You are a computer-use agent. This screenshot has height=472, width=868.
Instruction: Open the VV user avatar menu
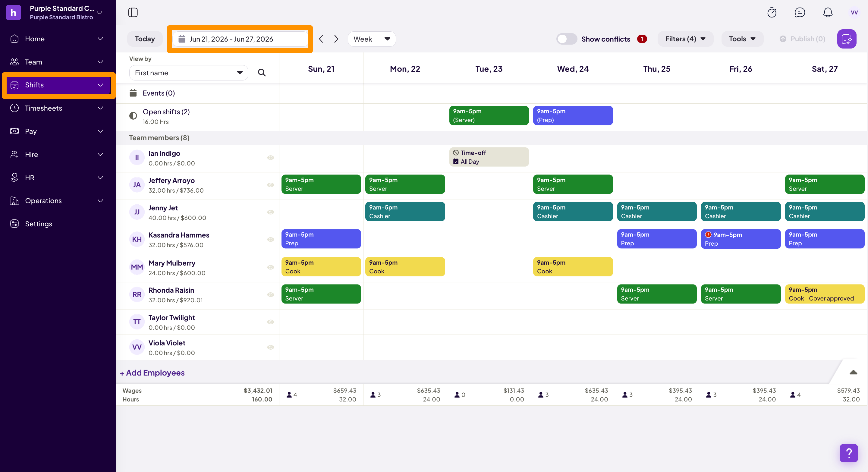coord(854,12)
